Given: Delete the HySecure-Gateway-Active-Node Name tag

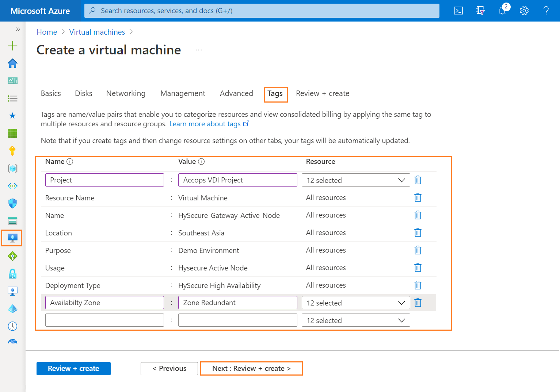Looking at the screenshot, I should coord(418,215).
